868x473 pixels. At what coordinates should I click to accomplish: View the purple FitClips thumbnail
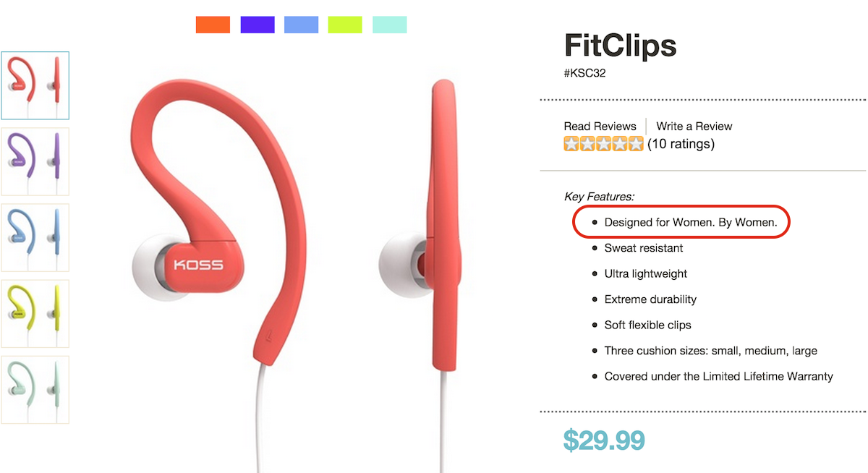[x=35, y=161]
